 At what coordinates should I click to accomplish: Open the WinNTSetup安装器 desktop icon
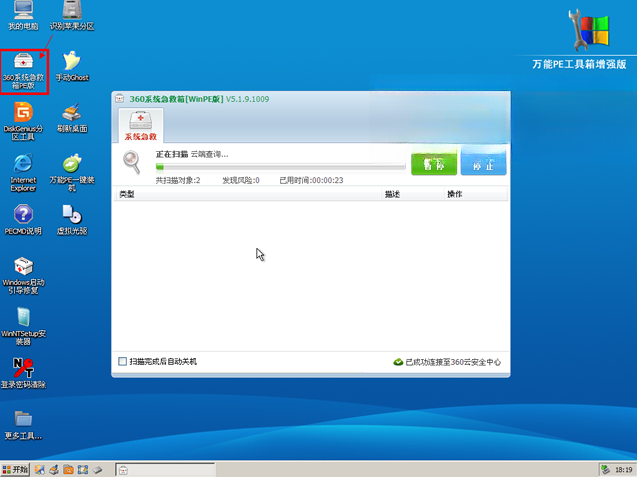pyautogui.click(x=23, y=326)
